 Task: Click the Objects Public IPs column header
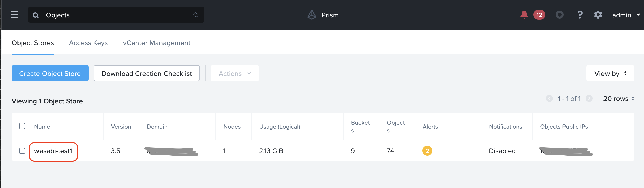click(564, 127)
